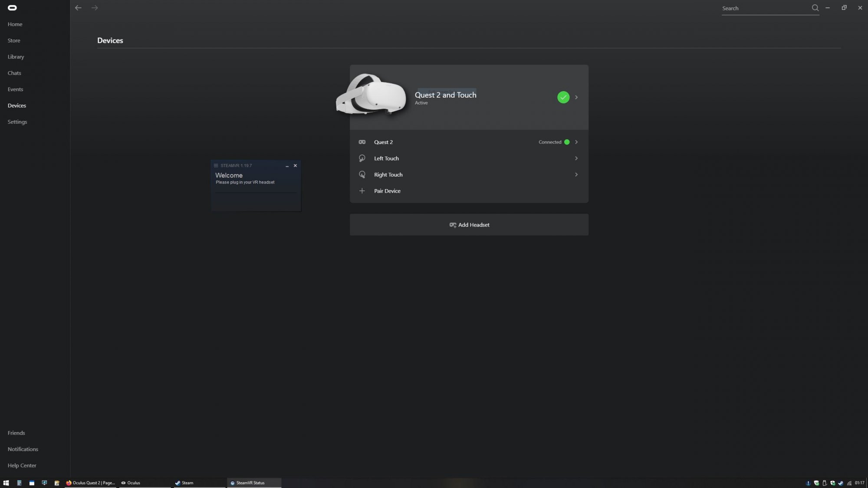This screenshot has height=488, width=868.
Task: Minimize the Oculus window
Action: [828, 8]
